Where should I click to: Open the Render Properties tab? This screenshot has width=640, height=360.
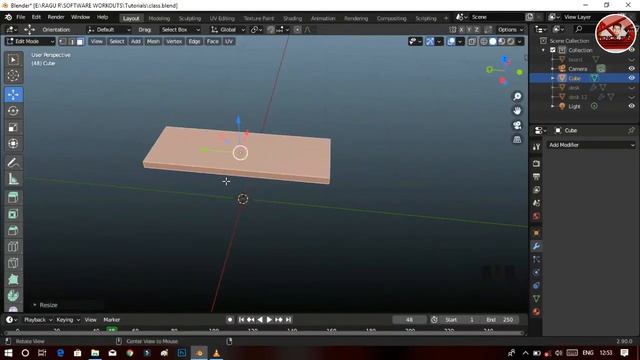pos(536,163)
